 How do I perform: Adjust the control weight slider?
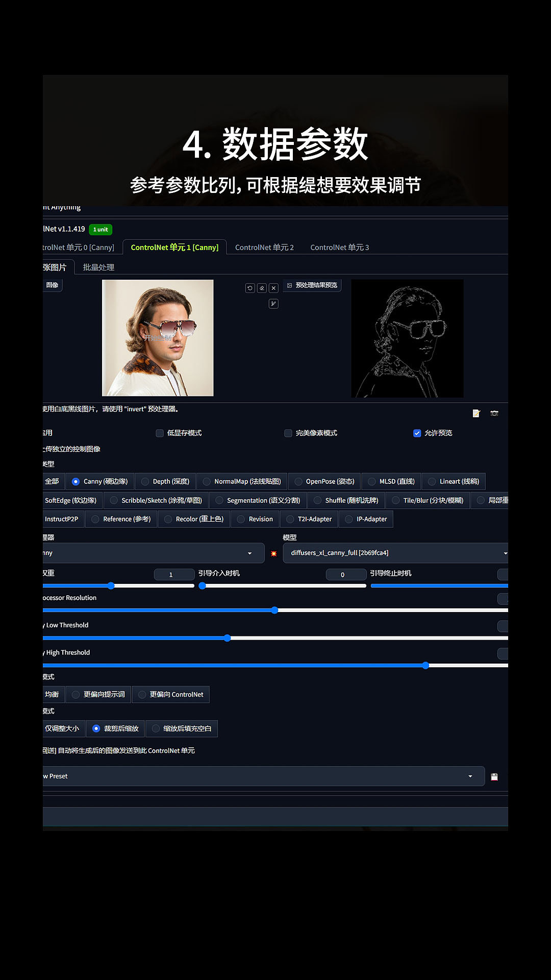pyautogui.click(x=118, y=586)
